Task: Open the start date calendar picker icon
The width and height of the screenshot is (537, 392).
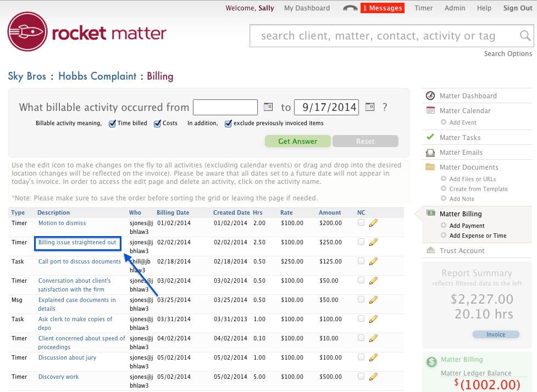Action: click(268, 107)
